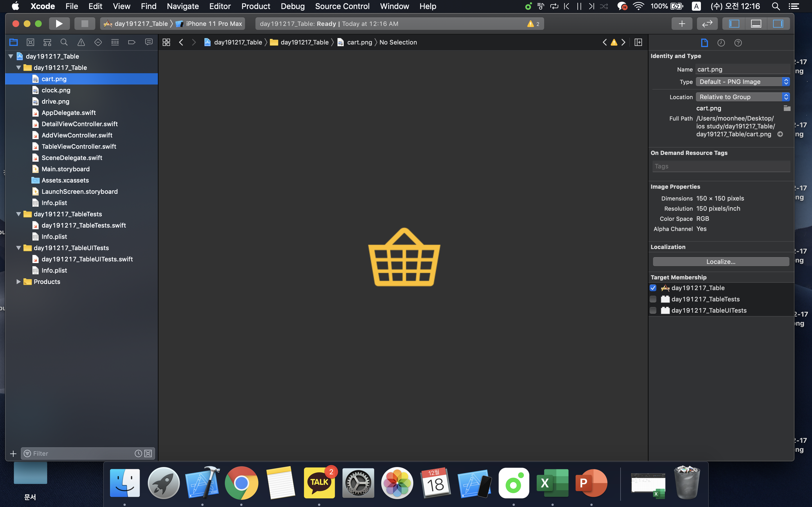The image size is (812, 507).
Task: Open the Breakpoint navigator tab
Action: 132,42
